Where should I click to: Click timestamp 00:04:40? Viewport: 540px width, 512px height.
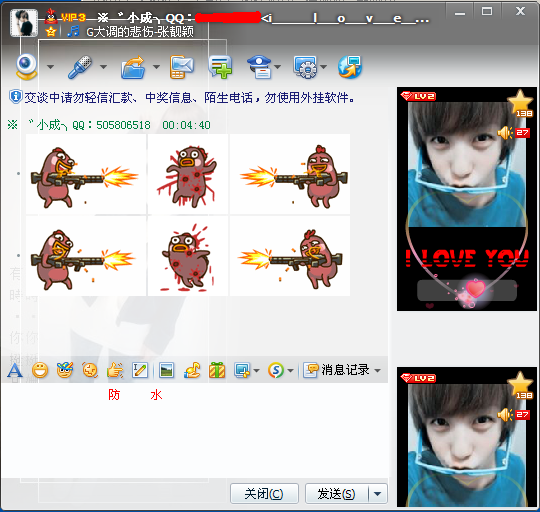pyautogui.click(x=186, y=125)
